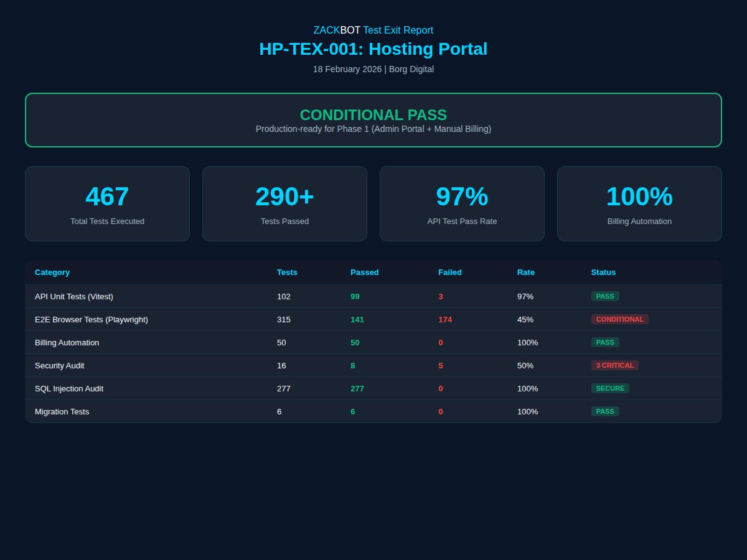Viewport: 747px width, 560px height.
Task: Select the Tests Passed 290+ card
Action: 284,203
